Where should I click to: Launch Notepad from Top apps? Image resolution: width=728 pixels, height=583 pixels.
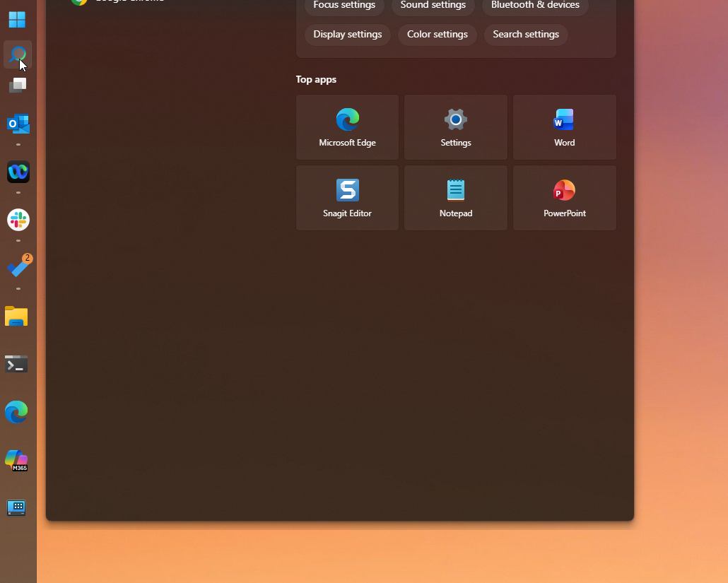pyautogui.click(x=455, y=198)
